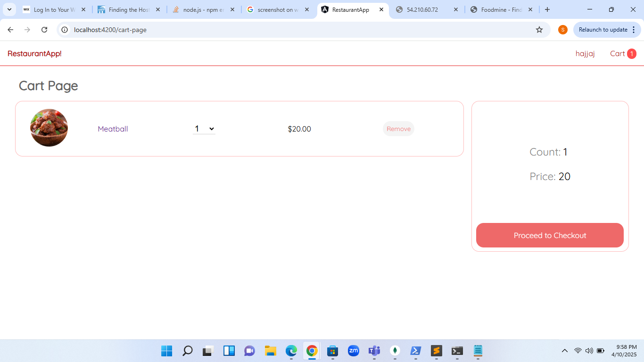Viewport: 644px width, 362px height.
Task: Click the volume icon in system tray
Action: point(589,351)
